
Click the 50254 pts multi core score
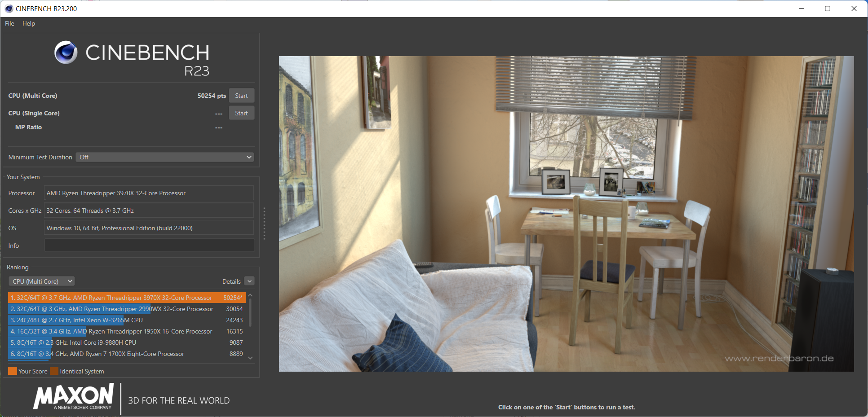point(212,96)
